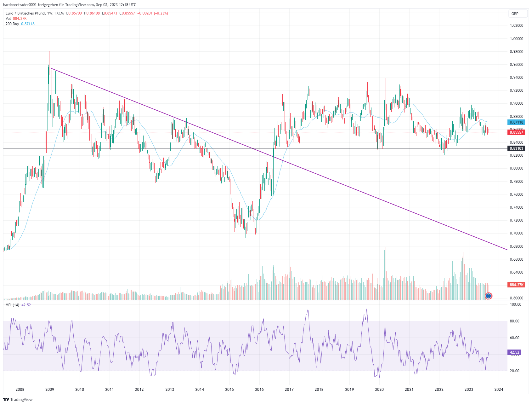Click the Vol indicator legend label
532x405 pixels.
[8, 19]
